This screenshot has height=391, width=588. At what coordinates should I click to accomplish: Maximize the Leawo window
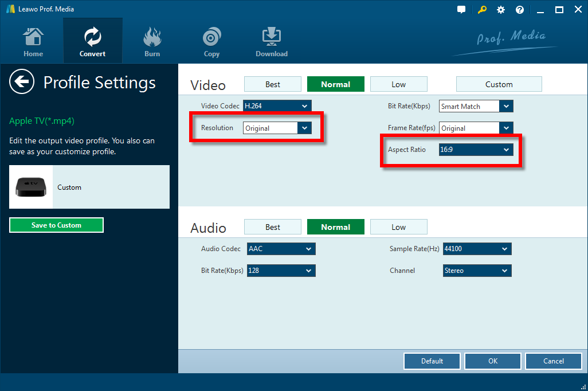pyautogui.click(x=559, y=10)
